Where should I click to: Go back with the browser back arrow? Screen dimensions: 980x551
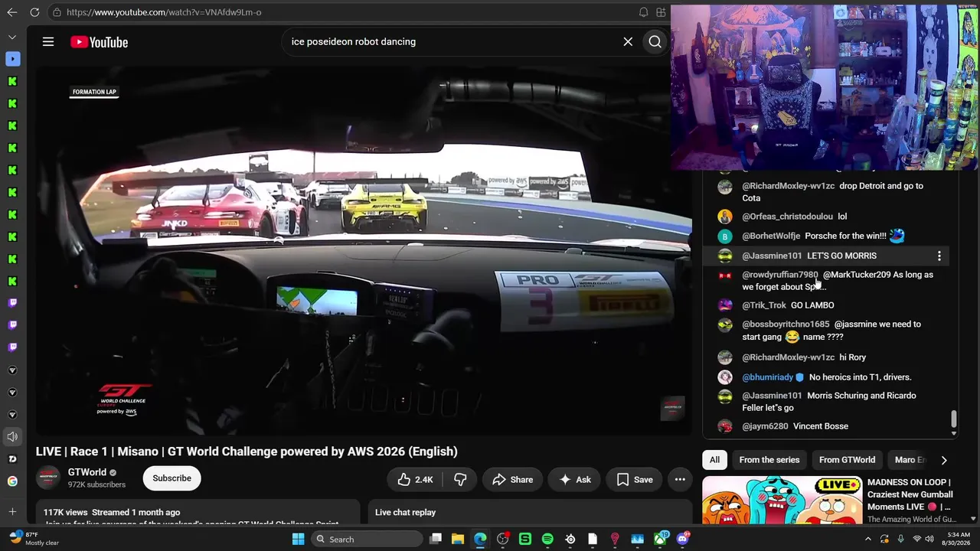pos(12,12)
